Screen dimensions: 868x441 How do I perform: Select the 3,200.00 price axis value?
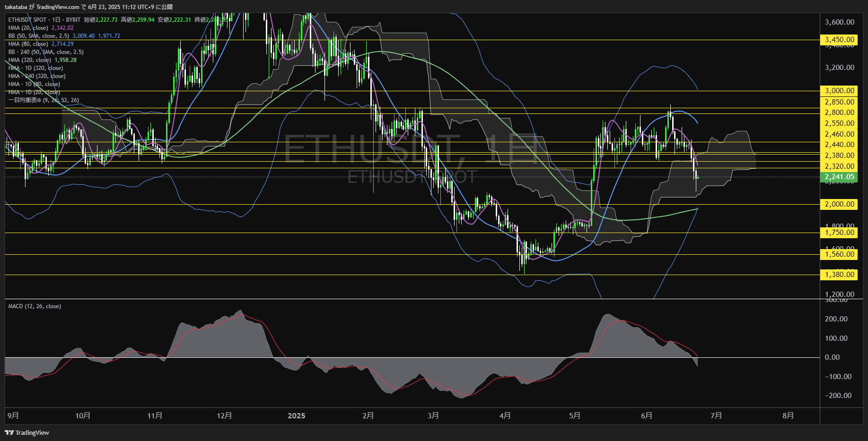[x=839, y=68]
